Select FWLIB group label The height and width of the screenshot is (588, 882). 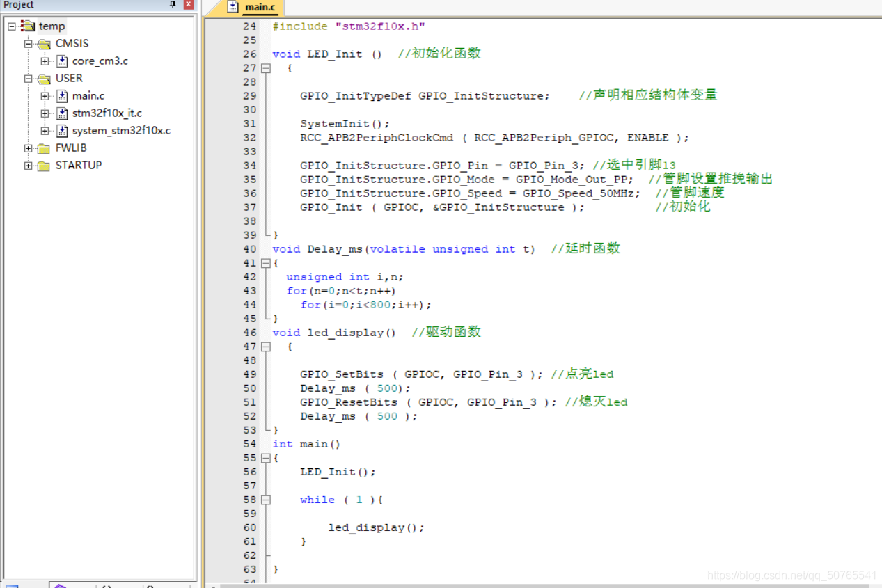click(71, 148)
